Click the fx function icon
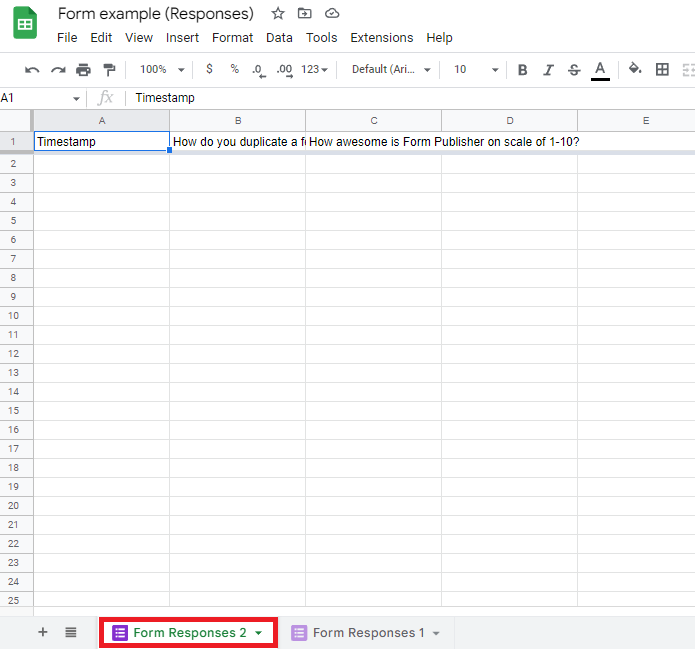 [x=105, y=98]
